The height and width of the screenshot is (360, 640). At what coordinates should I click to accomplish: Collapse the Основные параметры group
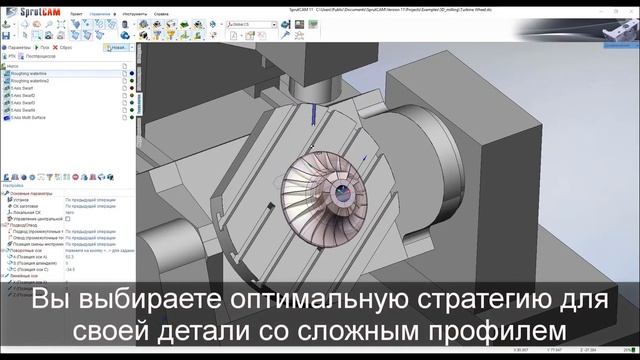[x=3, y=193]
